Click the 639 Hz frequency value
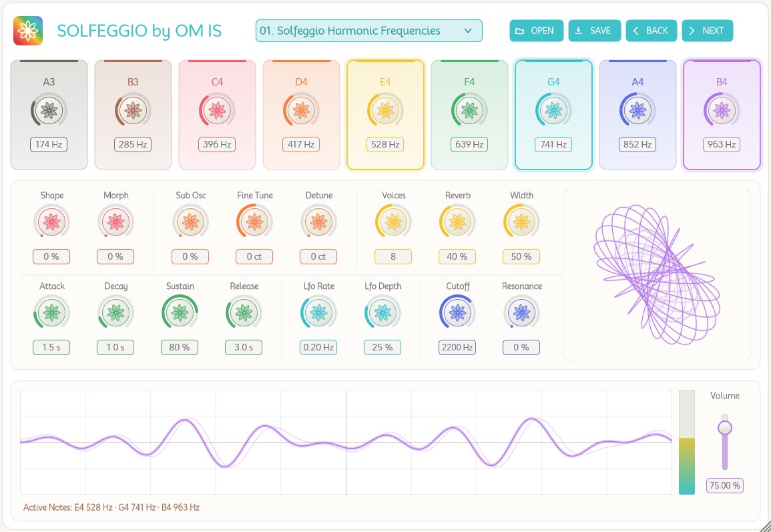This screenshot has height=532, width=771. click(x=469, y=145)
